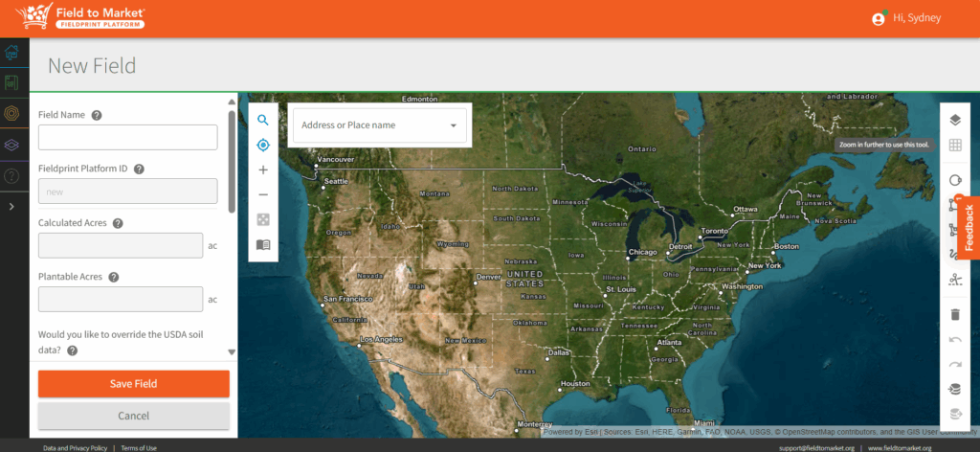Open the Data and Privacy Policy link
The width and height of the screenshot is (980, 452).
pos(78,447)
